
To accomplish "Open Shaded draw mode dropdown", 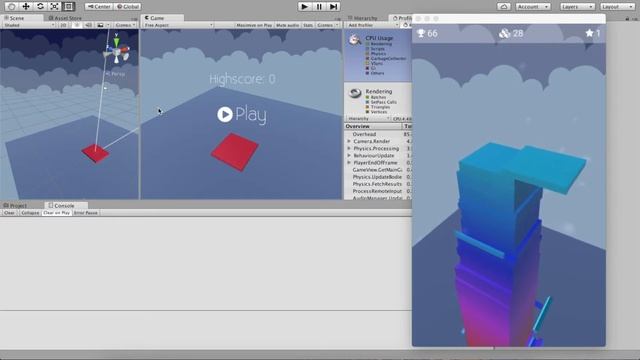I will [x=29, y=25].
